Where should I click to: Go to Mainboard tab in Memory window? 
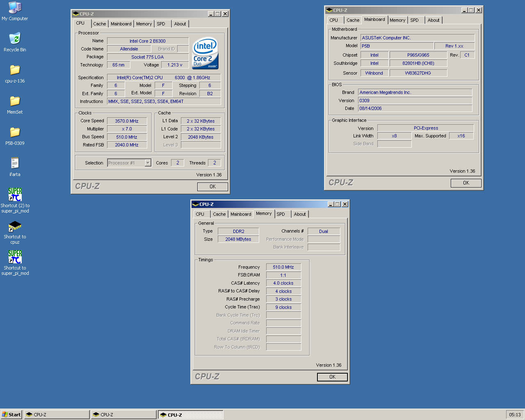pos(241,214)
